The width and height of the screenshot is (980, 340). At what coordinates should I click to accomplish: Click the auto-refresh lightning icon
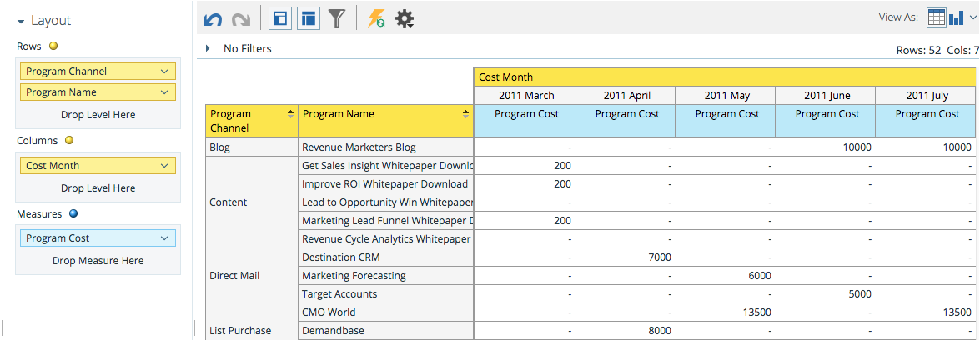pos(376,18)
